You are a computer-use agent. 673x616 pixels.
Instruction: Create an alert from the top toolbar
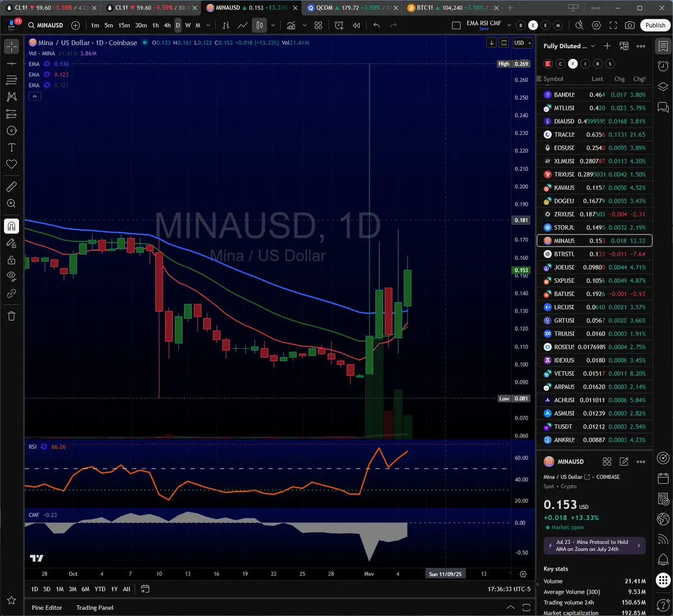339,25
